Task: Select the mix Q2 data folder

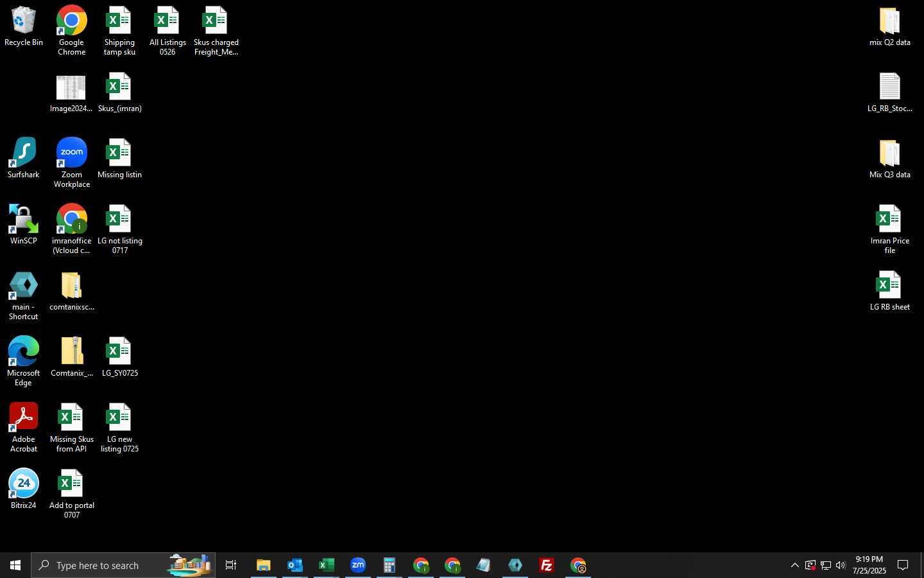Action: (890, 27)
